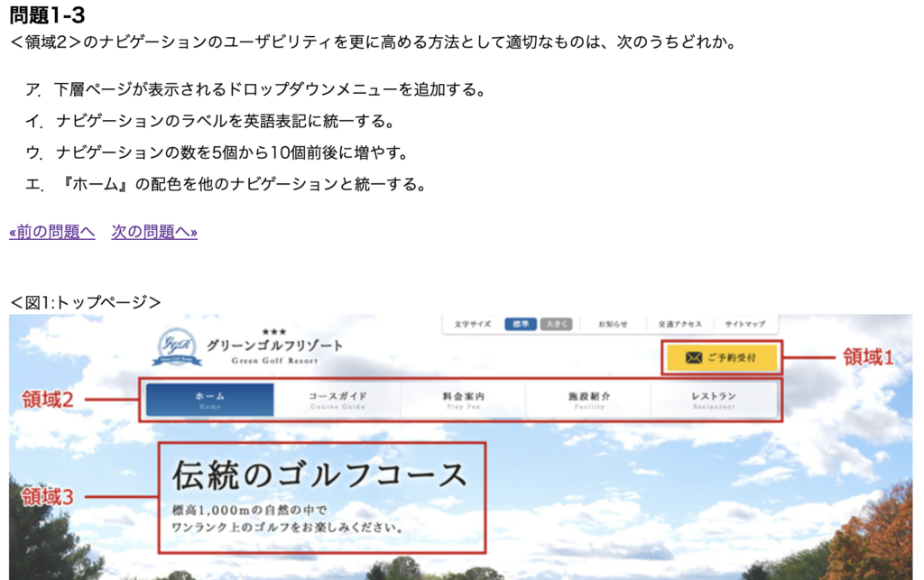Select the 大きく text size button
The width and height of the screenshot is (924, 580).
(556, 324)
